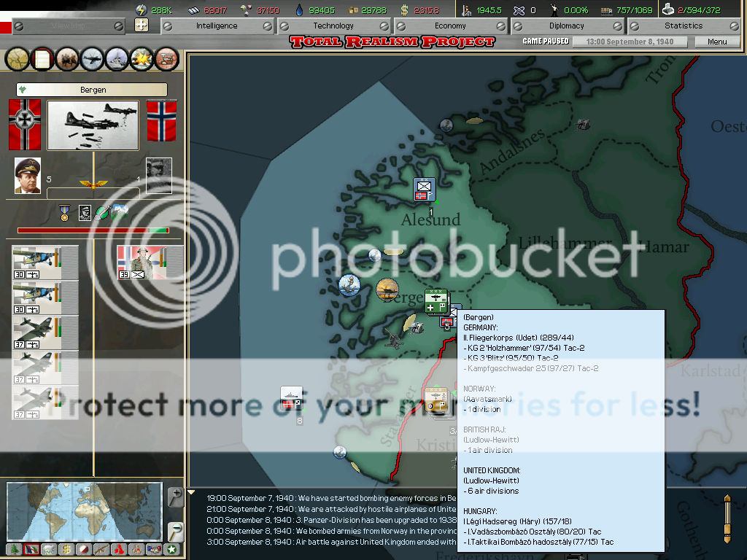The image size is (747, 560).
Task: Expand message log using small arrow
Action: 192,492
